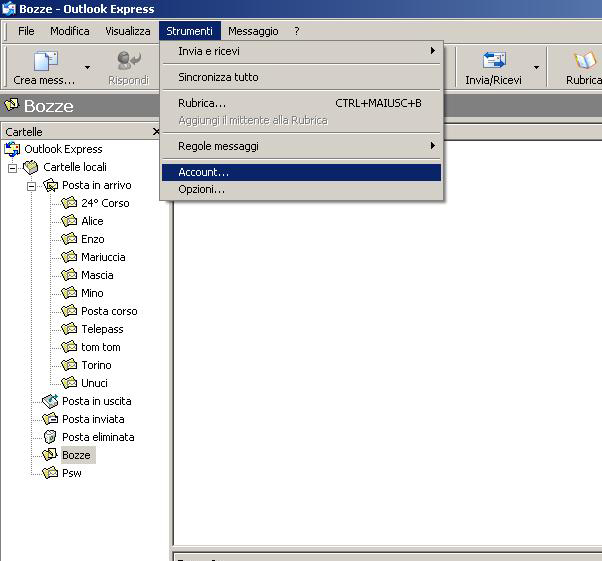Image resolution: width=602 pixels, height=561 pixels.
Task: Click the Posta in arrivo inbox icon
Action: click(50, 185)
